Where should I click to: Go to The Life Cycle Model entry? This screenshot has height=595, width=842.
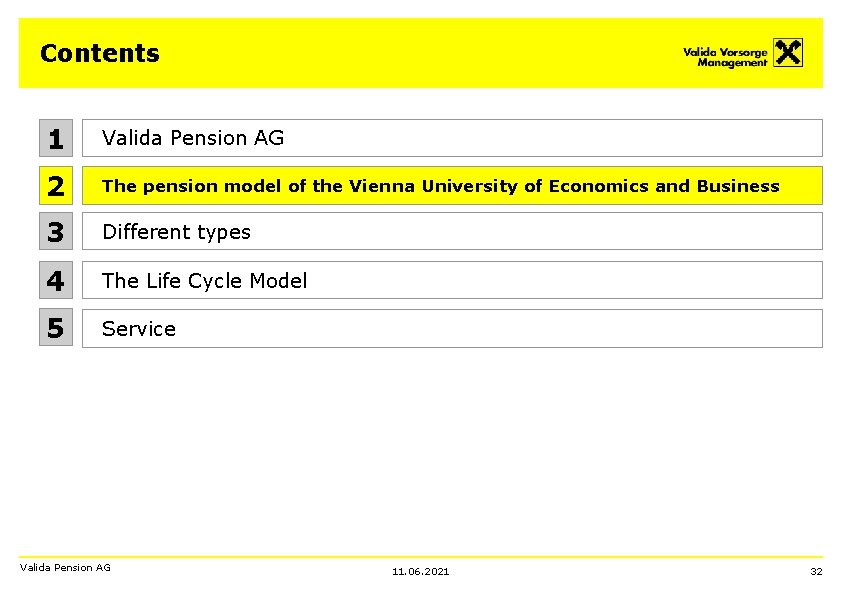452,280
